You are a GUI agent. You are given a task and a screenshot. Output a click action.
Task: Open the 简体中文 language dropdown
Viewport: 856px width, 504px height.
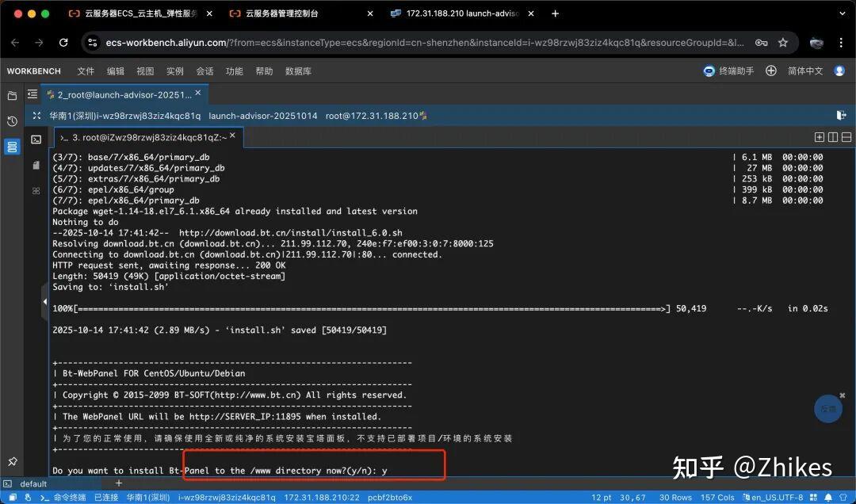tap(804, 71)
